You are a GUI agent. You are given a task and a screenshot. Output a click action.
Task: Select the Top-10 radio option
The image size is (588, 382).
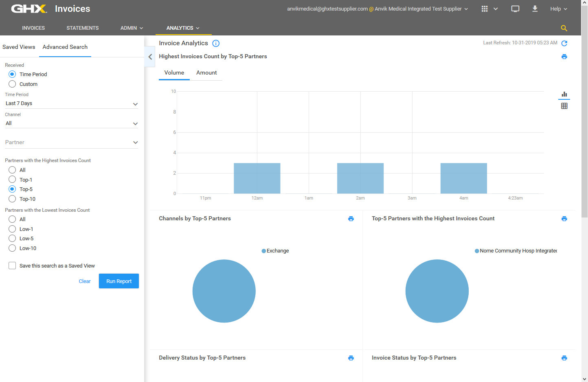tap(12, 199)
